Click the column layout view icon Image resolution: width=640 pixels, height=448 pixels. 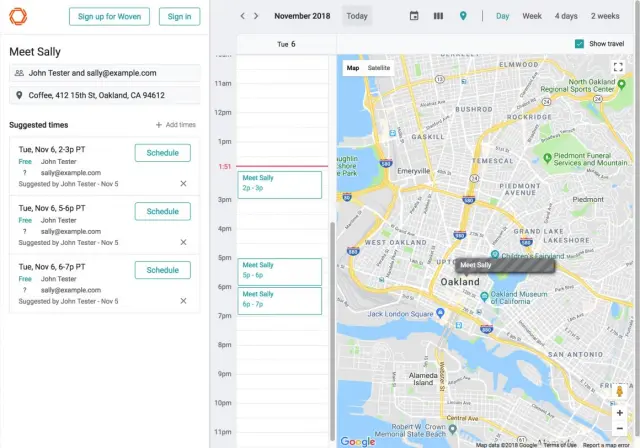tap(438, 16)
